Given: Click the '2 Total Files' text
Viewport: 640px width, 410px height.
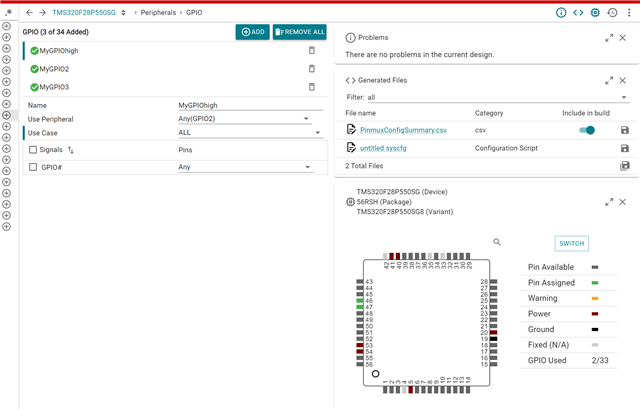Looking at the screenshot, I should click(364, 166).
